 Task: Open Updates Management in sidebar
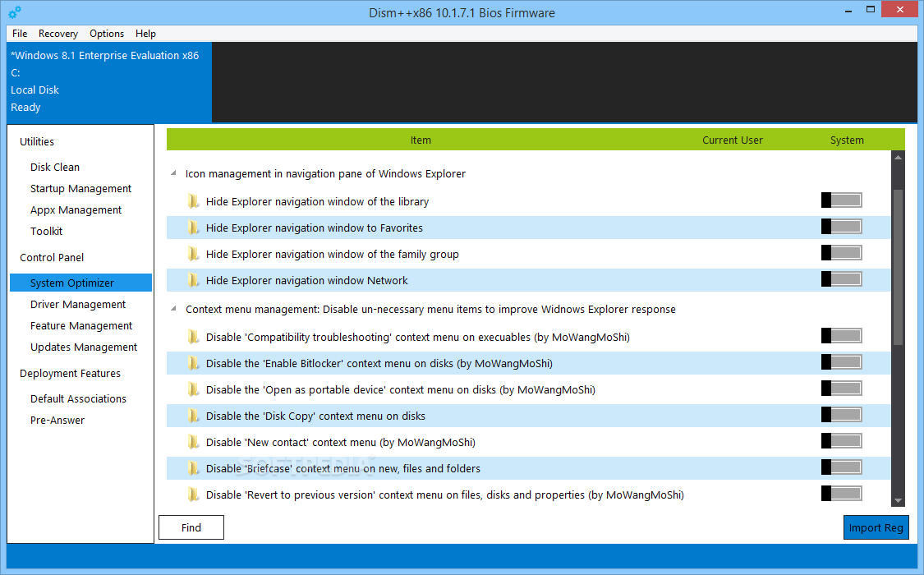tap(84, 347)
